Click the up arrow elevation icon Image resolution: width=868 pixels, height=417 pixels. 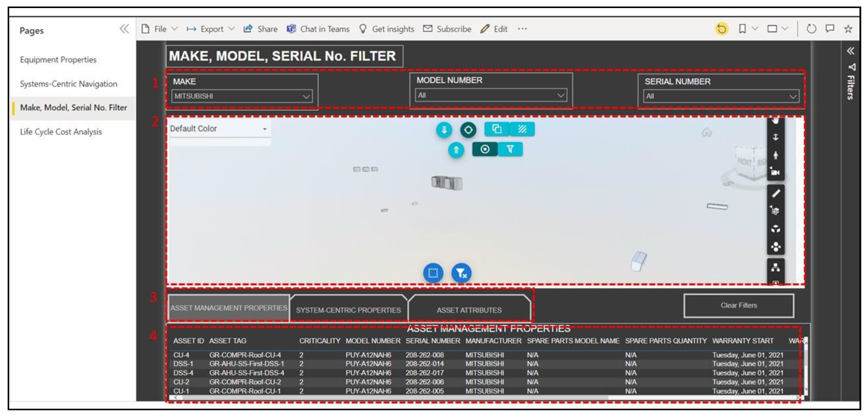click(457, 149)
